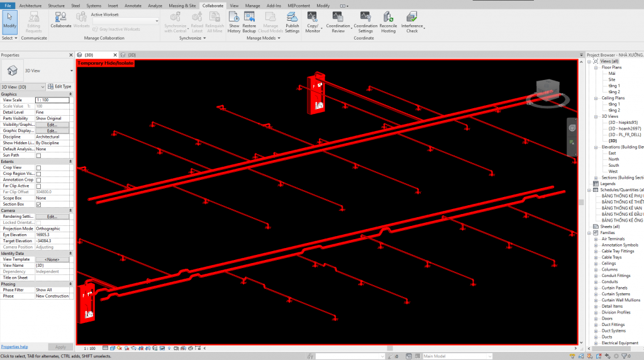Open the Manage ribbon tab
This screenshot has width=644, height=360.
click(253, 6)
